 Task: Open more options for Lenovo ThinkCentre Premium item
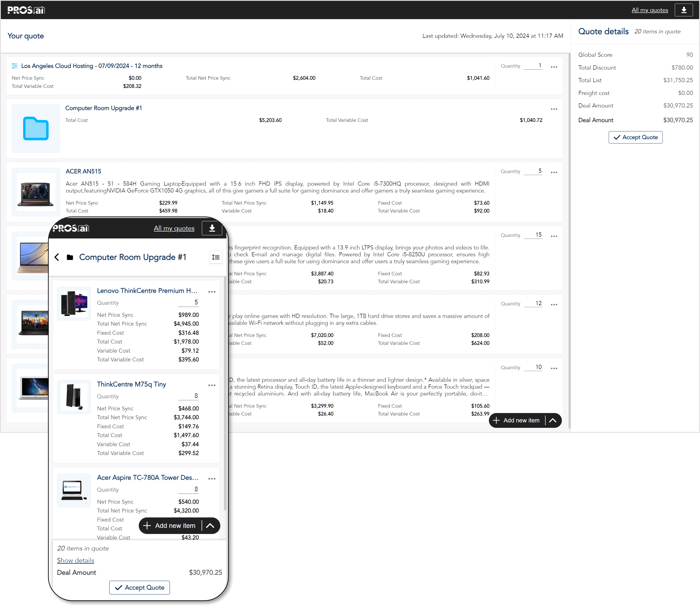click(x=212, y=292)
